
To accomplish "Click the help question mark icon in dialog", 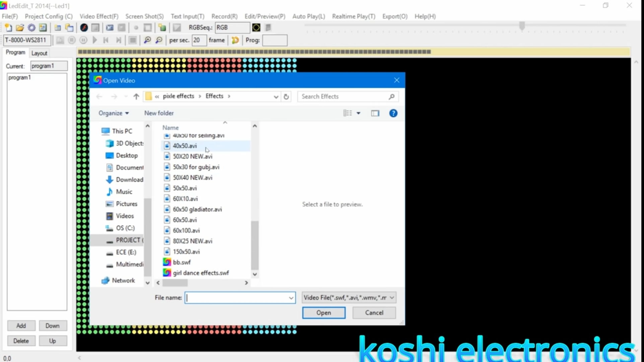I will click(x=393, y=113).
